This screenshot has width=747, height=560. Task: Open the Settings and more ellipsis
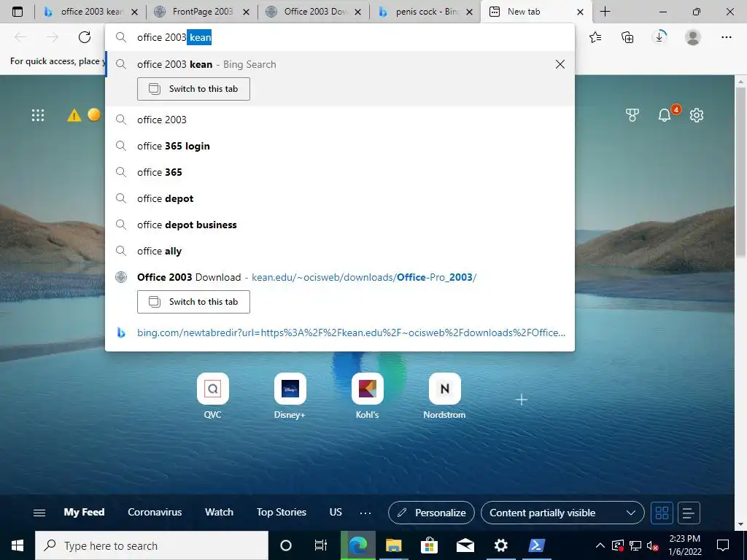(726, 37)
